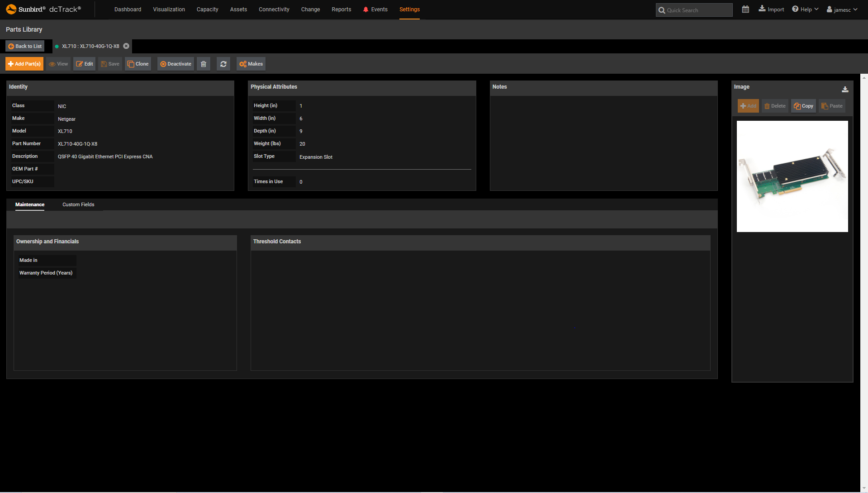Click the Add Part(s) button

(24, 64)
